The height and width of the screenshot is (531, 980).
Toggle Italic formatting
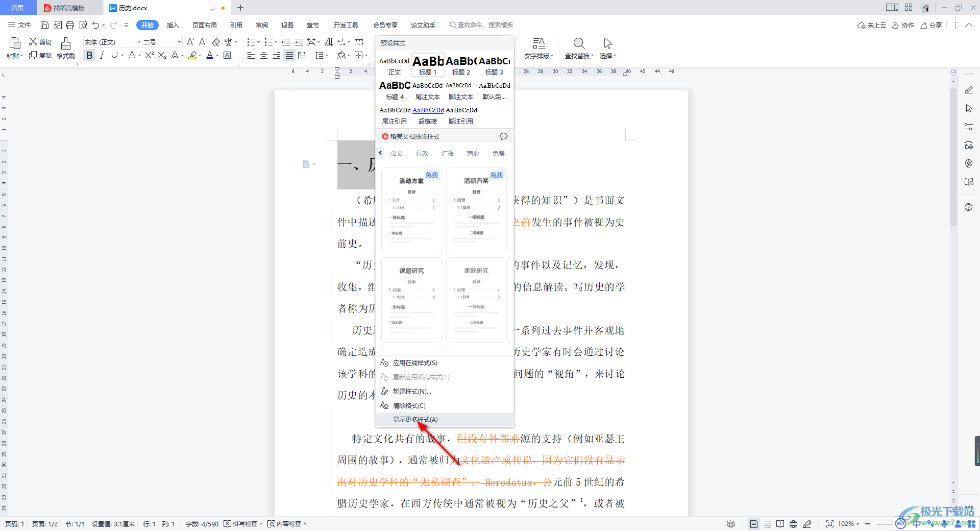(102, 55)
